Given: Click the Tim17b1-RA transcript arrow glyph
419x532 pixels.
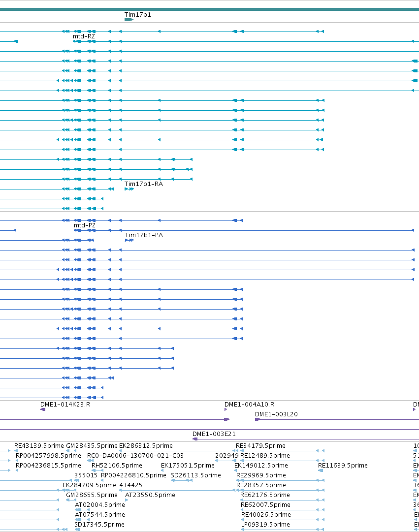Looking at the screenshot, I should coord(129,189).
